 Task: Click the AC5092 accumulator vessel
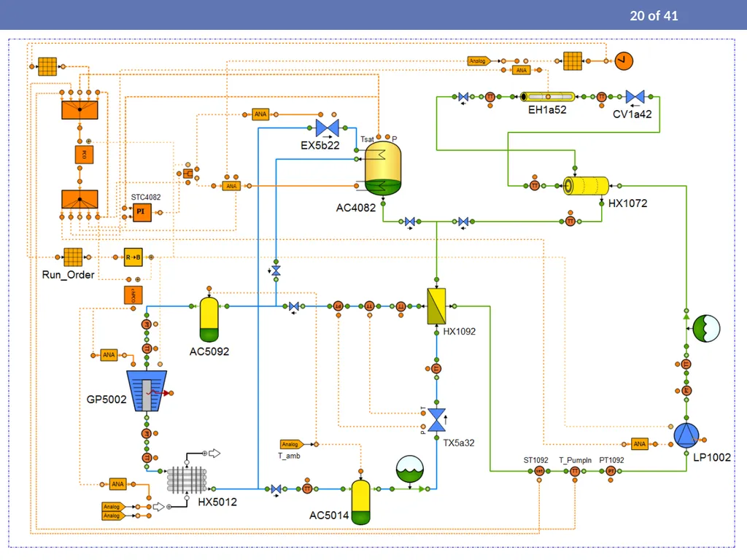[209, 319]
